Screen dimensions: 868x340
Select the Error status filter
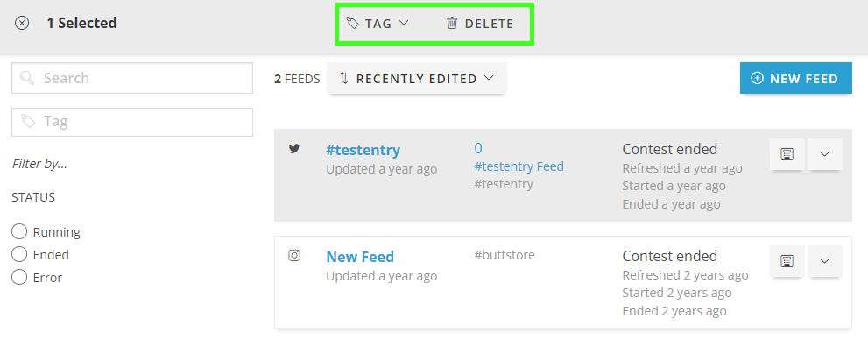coord(19,278)
